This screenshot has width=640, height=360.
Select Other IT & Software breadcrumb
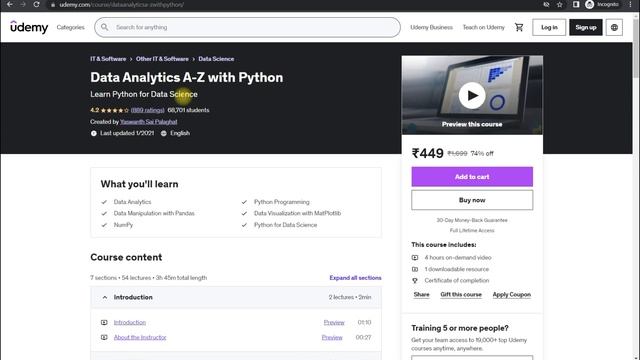pyautogui.click(x=162, y=59)
